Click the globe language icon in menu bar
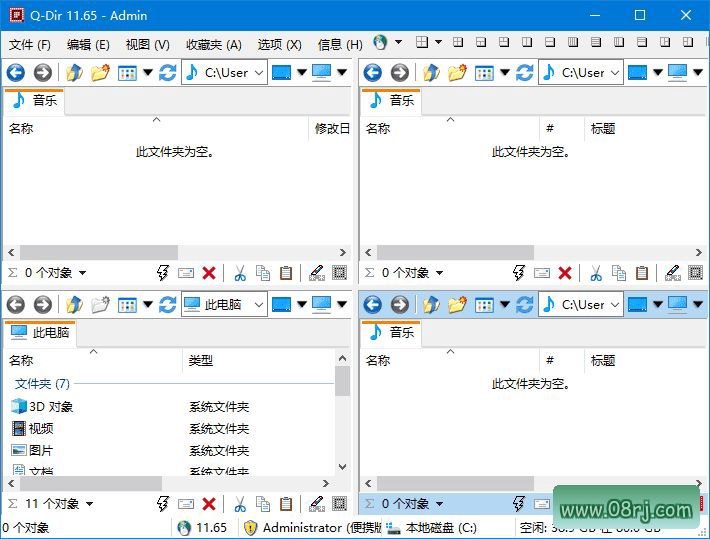Image resolution: width=710 pixels, height=539 pixels. [x=380, y=43]
